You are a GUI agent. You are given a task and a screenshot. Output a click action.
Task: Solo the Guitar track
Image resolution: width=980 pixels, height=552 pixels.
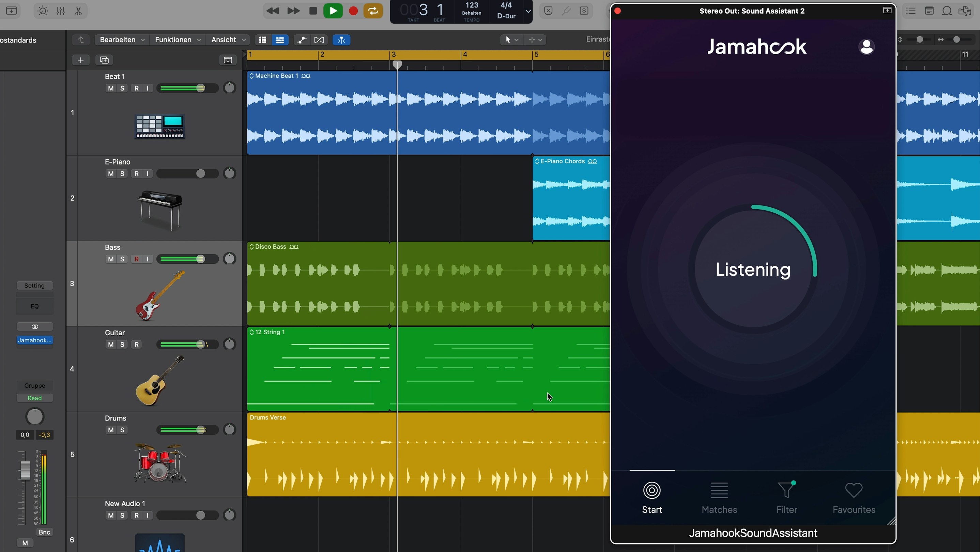[x=122, y=345]
